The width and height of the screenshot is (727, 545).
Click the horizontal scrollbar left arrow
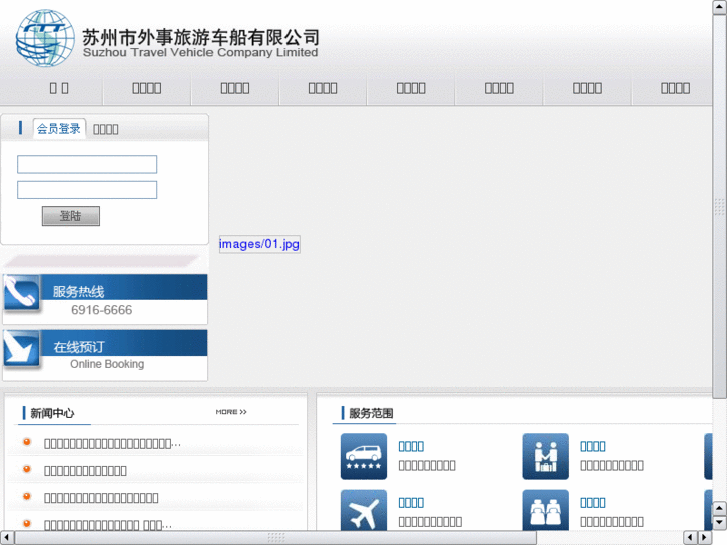6,538
